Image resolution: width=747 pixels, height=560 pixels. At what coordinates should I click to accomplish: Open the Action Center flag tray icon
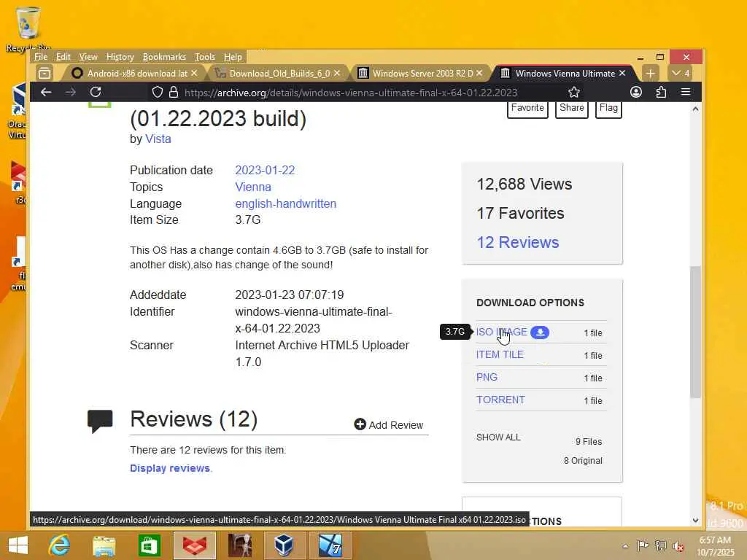pos(643,545)
